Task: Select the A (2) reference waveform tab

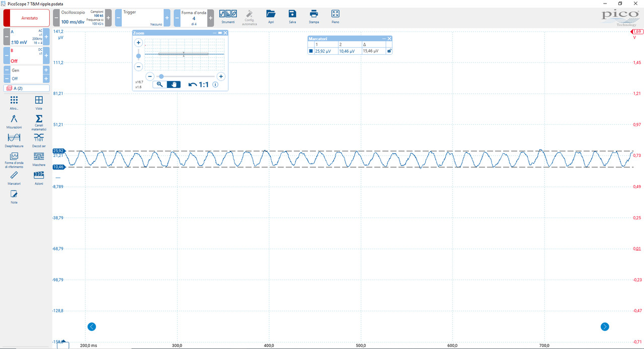Action: coord(27,89)
